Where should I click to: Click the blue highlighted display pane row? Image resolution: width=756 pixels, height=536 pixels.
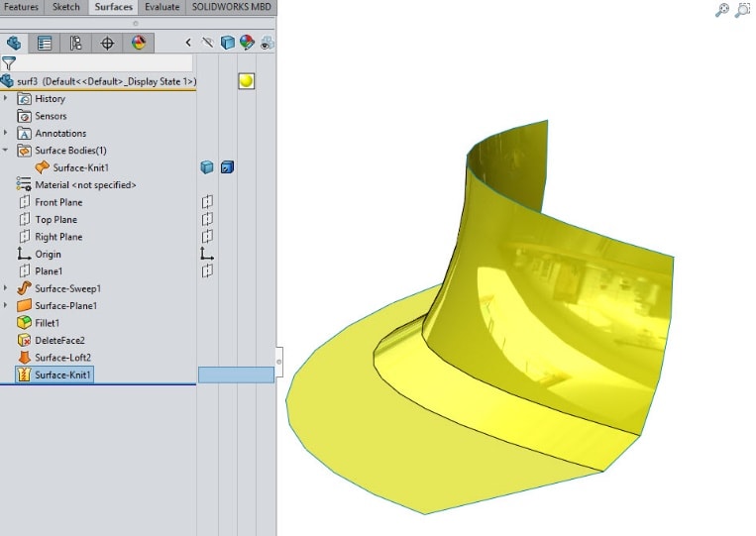tap(236, 375)
